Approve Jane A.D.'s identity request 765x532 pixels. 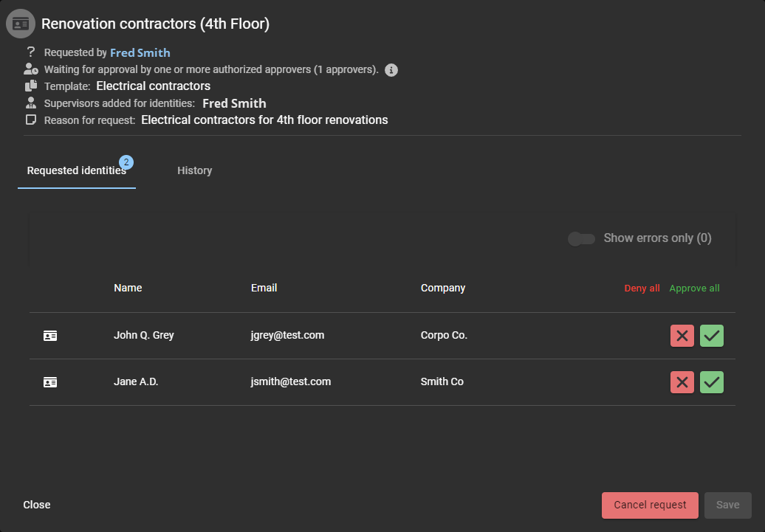711,382
